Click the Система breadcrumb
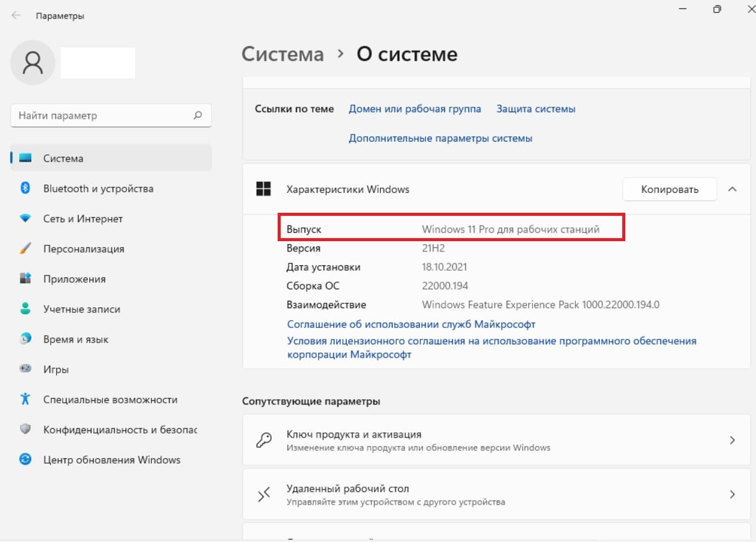 point(283,54)
